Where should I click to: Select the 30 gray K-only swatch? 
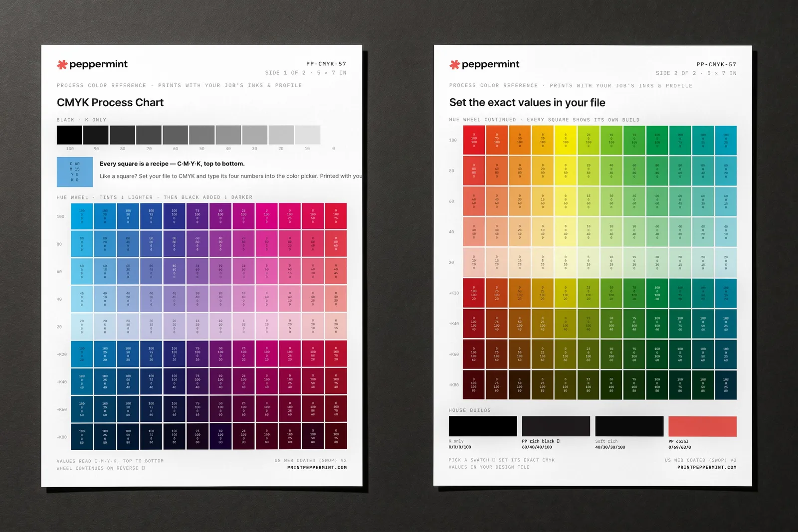[x=254, y=135]
